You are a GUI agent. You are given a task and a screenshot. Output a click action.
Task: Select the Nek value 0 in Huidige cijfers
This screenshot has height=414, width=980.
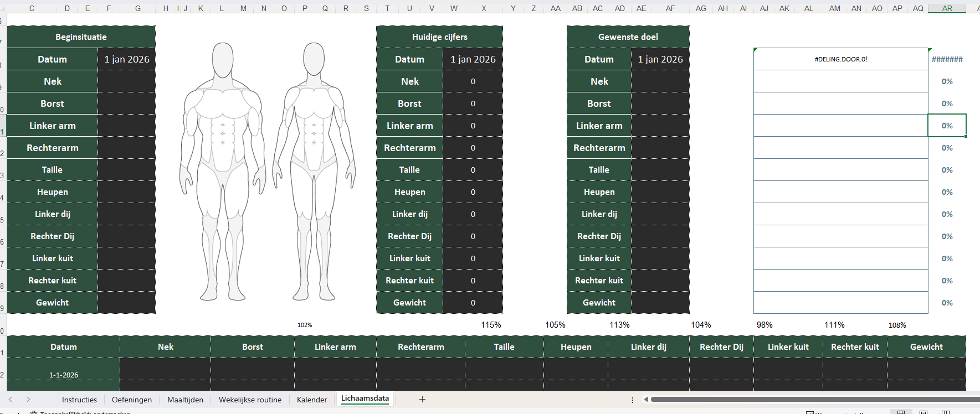coord(473,81)
